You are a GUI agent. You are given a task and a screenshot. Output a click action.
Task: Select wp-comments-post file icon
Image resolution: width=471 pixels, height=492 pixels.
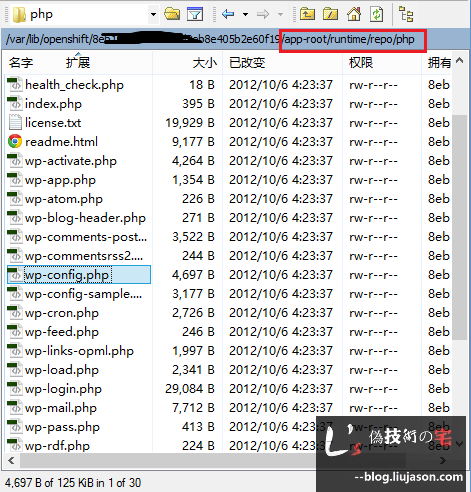(x=15, y=237)
